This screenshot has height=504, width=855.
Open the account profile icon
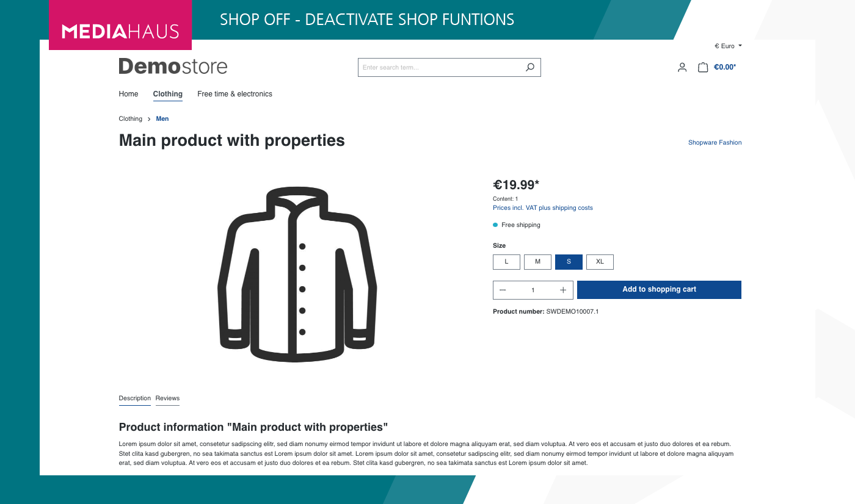point(682,67)
